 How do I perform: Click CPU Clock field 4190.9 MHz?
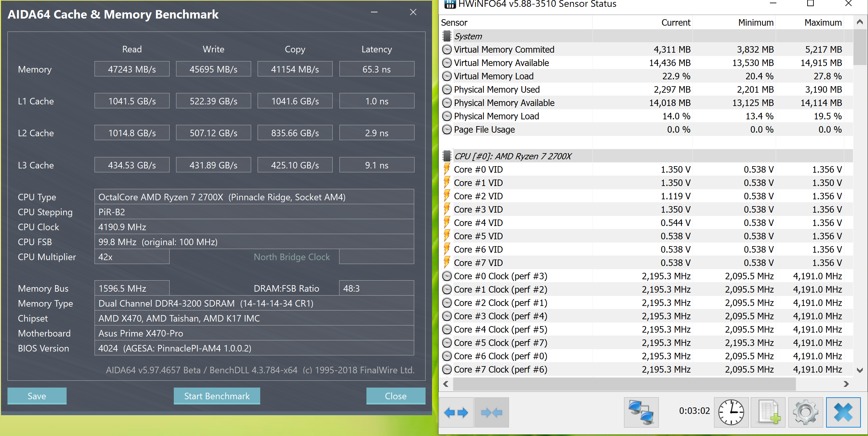[x=254, y=227]
